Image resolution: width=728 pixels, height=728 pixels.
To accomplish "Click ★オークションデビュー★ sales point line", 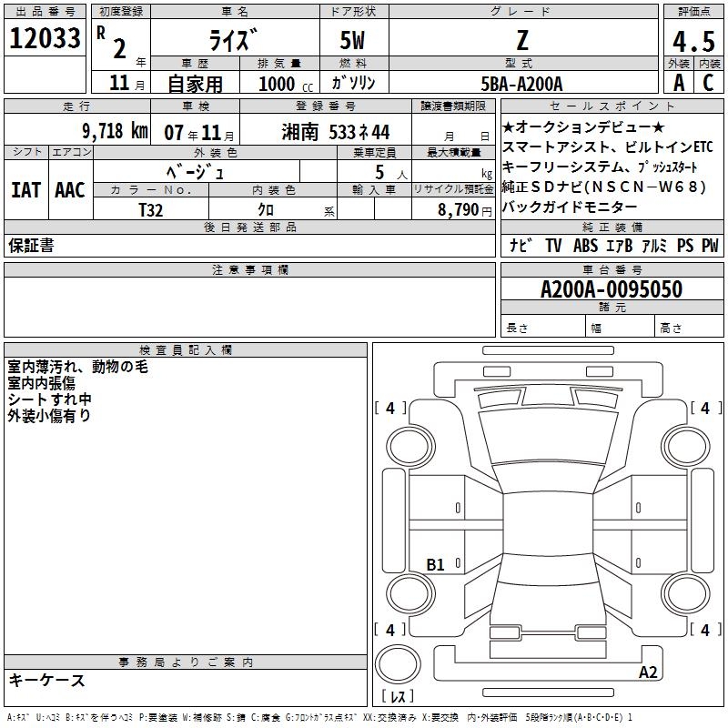I will pyautogui.click(x=583, y=126).
